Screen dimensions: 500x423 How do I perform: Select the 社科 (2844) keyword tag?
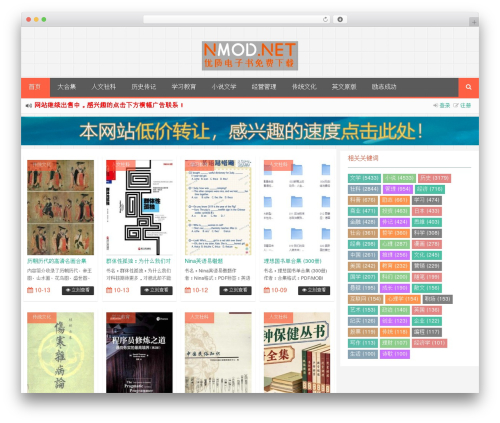pyautogui.click(x=364, y=189)
